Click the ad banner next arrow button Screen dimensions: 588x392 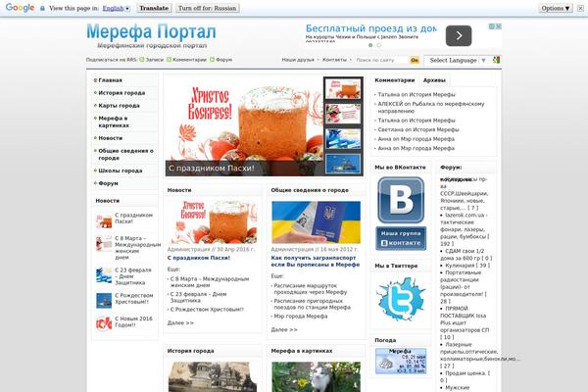(x=459, y=35)
